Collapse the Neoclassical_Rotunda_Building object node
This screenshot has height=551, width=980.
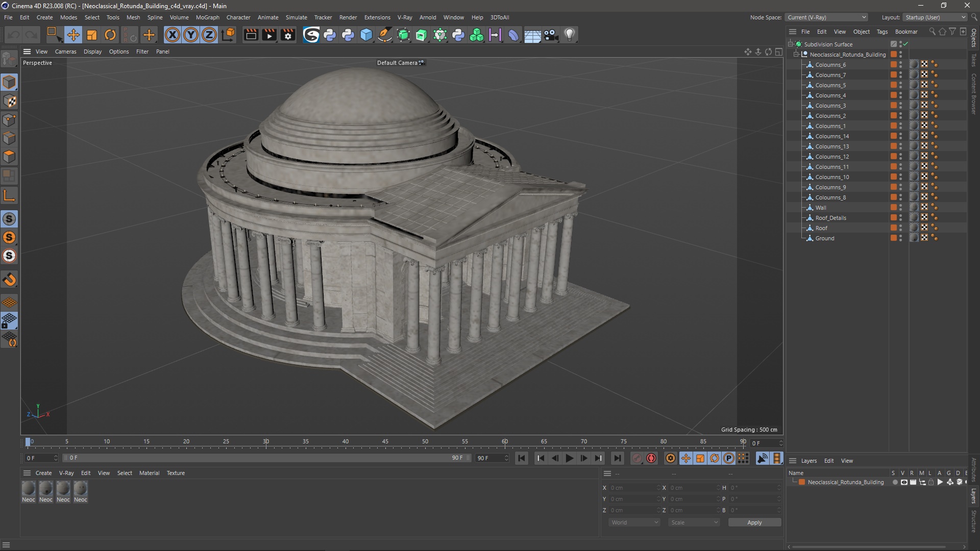[796, 55]
